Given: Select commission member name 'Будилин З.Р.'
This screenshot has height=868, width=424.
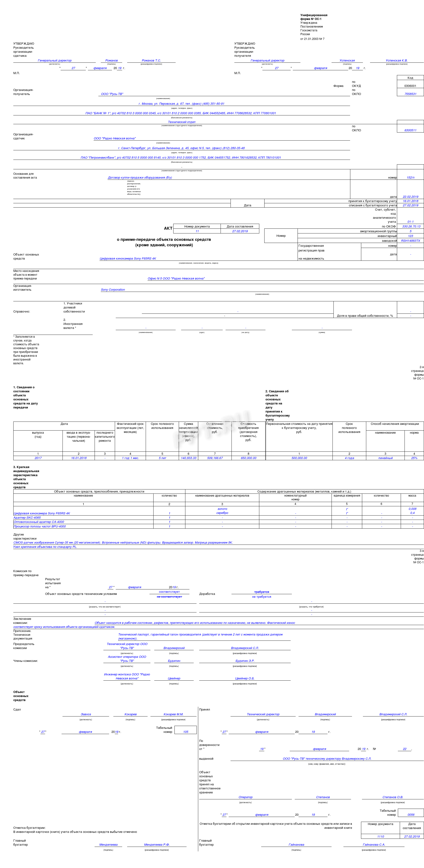Looking at the screenshot, I should coord(245,661).
